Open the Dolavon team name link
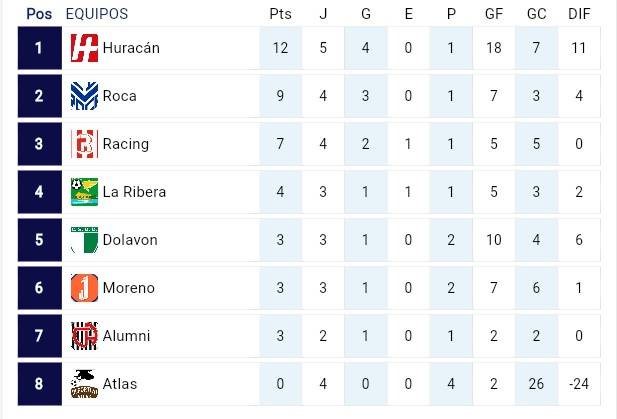Image resolution: width=617 pixels, height=419 pixels. point(130,240)
